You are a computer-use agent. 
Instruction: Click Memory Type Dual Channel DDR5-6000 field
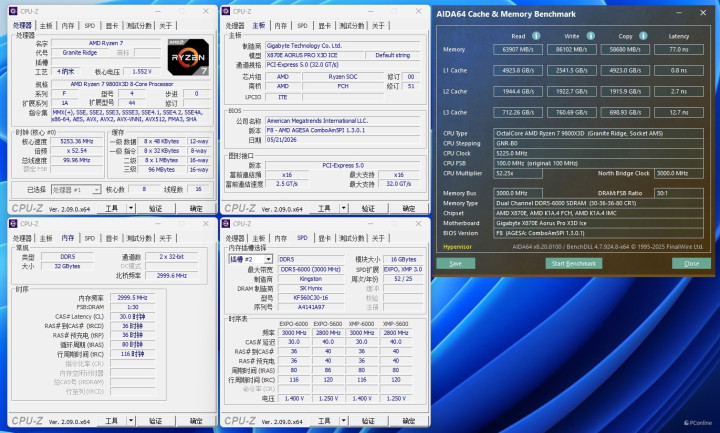(598, 203)
